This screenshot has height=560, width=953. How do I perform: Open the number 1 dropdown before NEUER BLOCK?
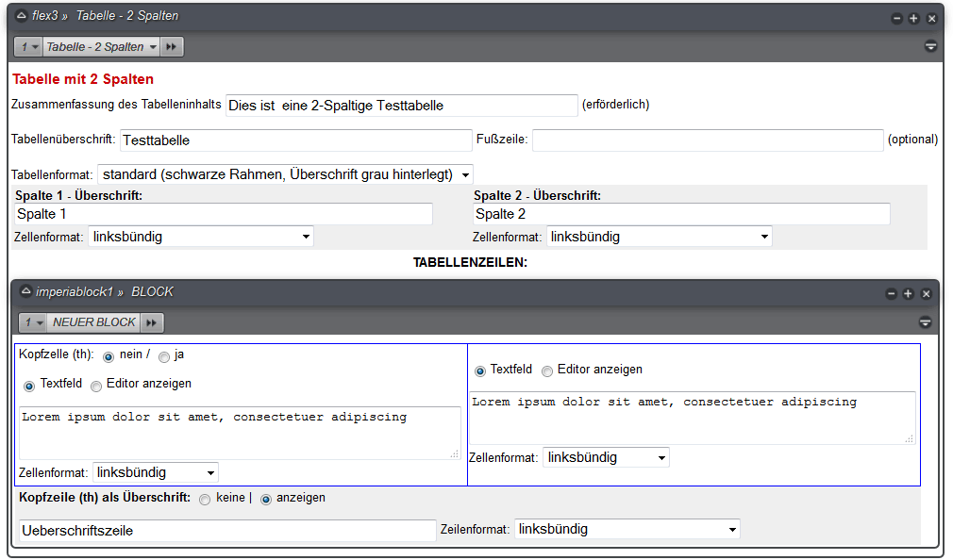tap(33, 322)
